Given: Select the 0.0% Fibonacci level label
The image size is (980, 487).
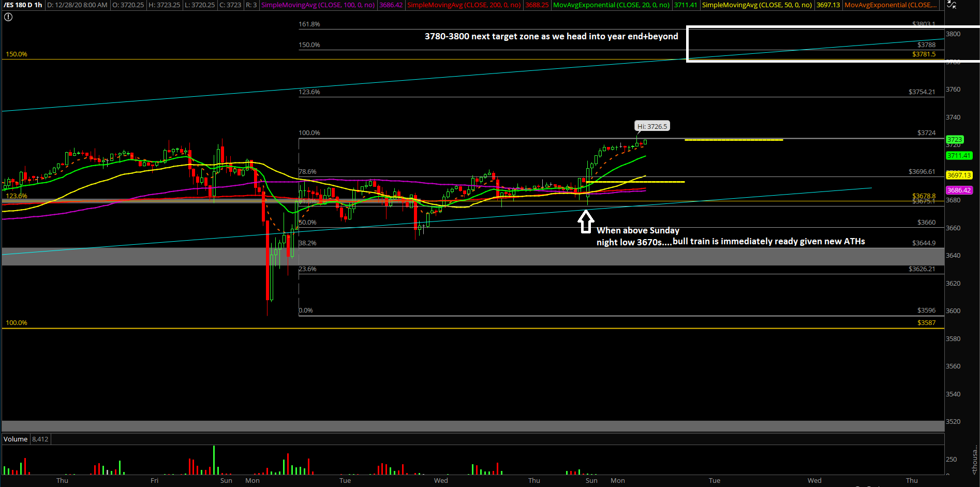Looking at the screenshot, I should (306, 311).
